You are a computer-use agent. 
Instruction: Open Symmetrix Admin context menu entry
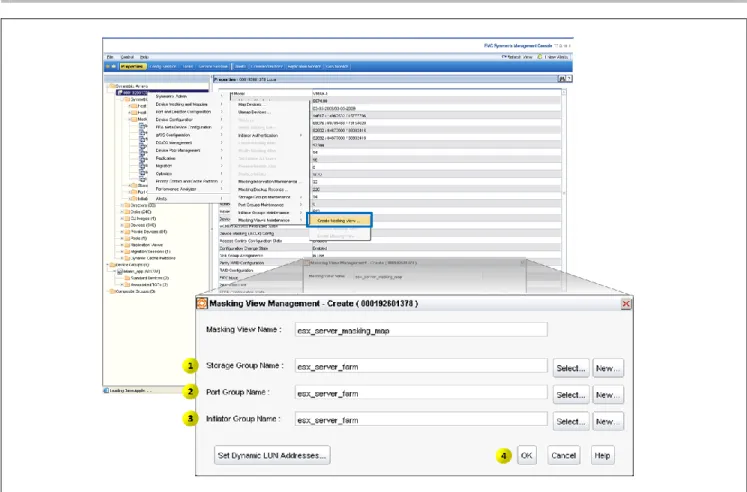point(188,97)
